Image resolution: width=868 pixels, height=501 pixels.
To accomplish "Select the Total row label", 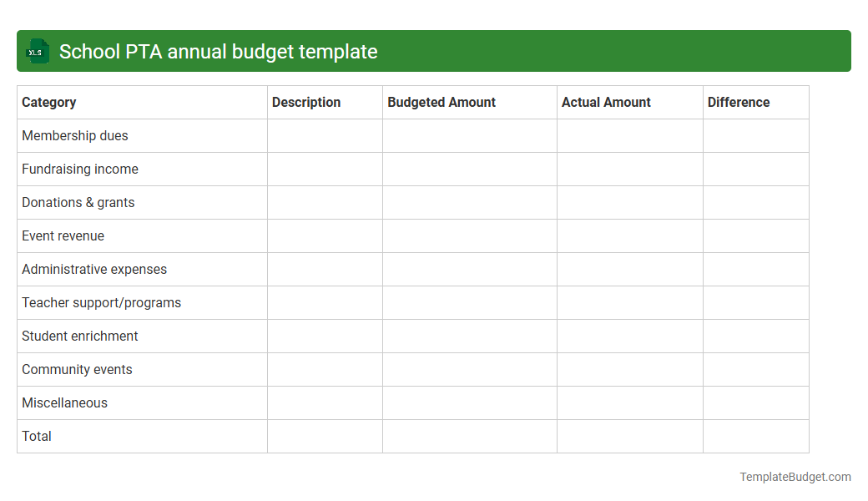I will click(36, 436).
